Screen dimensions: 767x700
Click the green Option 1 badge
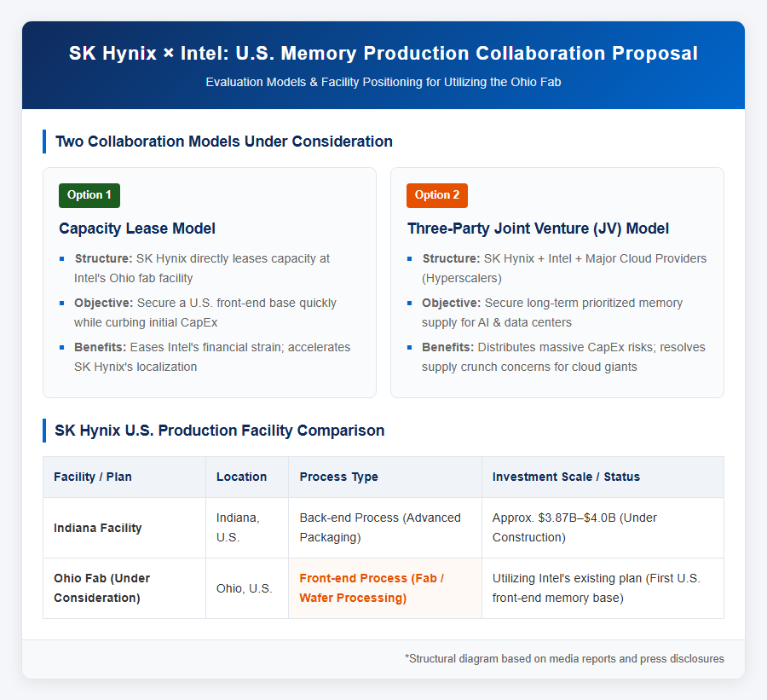pos(89,195)
